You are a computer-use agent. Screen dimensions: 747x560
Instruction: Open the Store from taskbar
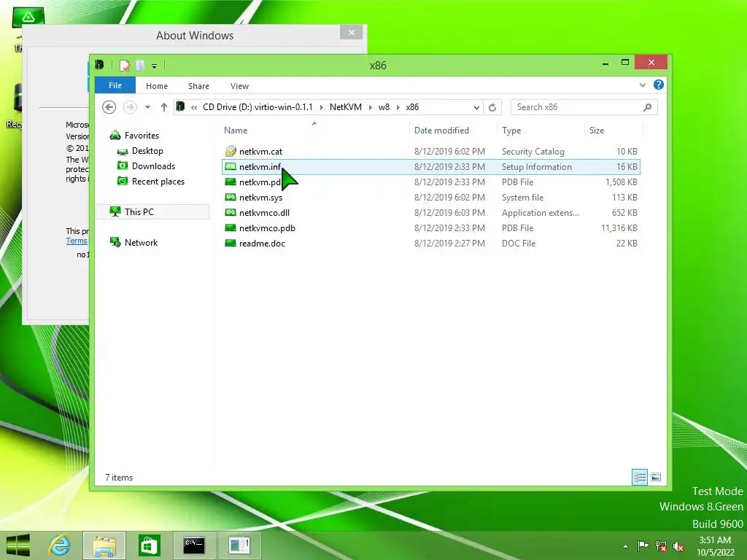click(149, 545)
